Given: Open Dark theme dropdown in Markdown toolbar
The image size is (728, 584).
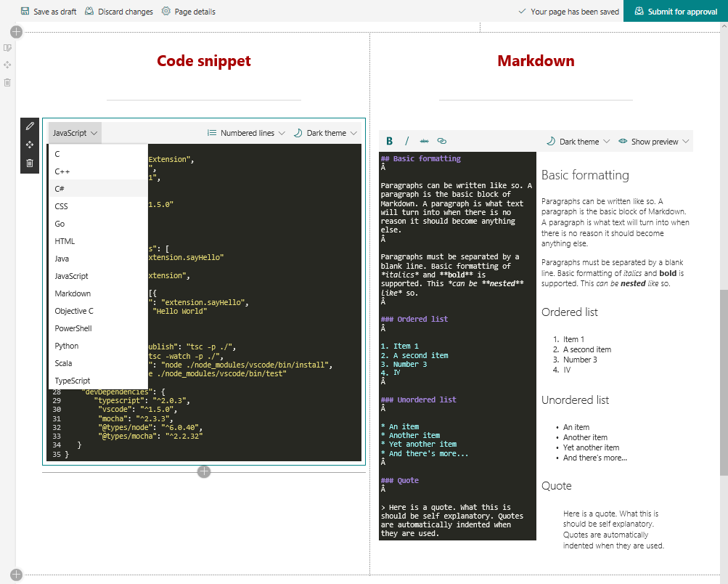Looking at the screenshot, I should 578,142.
